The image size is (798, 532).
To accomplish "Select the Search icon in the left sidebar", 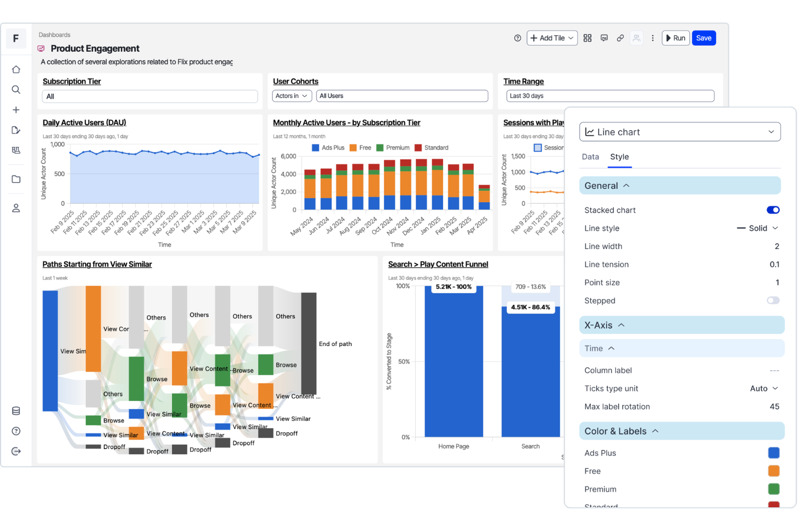I will tap(16, 89).
